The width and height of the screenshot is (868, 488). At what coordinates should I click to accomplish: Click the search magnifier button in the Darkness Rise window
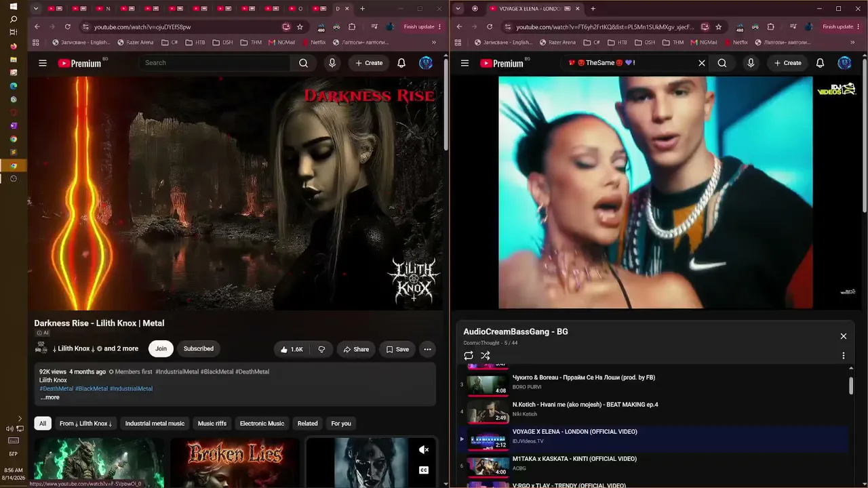(303, 63)
